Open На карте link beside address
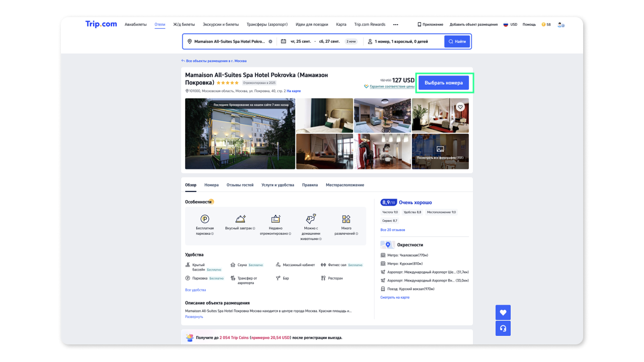This screenshot has height=362, width=644. 294,91
